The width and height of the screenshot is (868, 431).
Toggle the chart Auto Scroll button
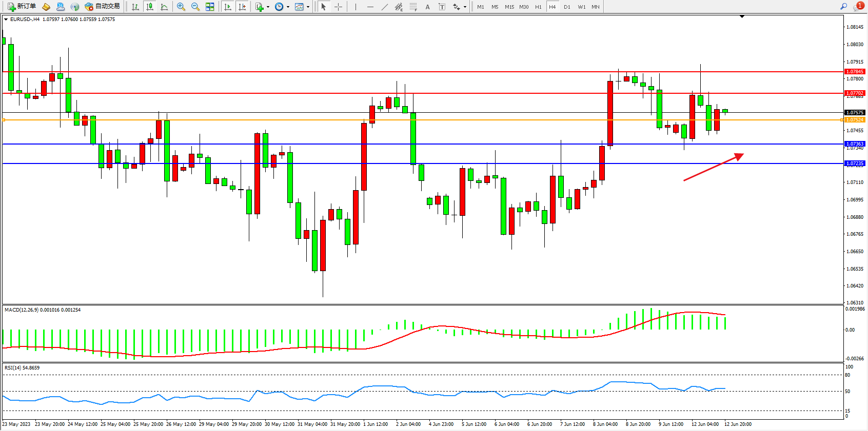228,7
